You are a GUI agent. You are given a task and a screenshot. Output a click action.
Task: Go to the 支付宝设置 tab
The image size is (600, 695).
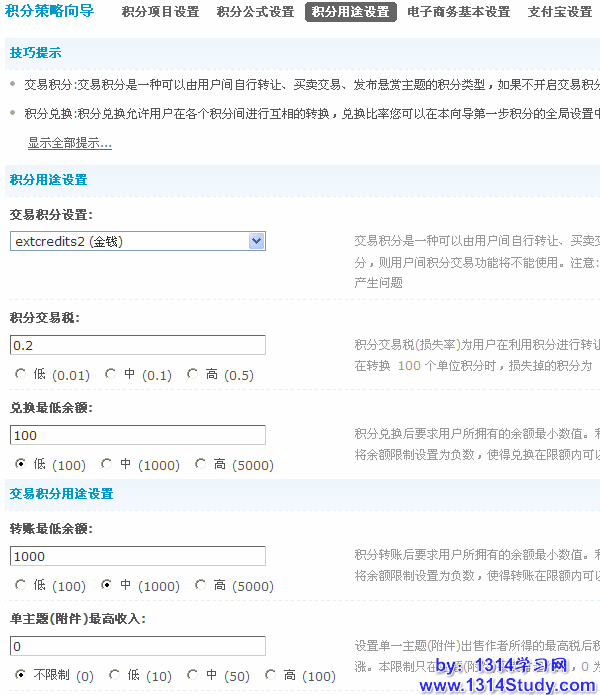[560, 12]
